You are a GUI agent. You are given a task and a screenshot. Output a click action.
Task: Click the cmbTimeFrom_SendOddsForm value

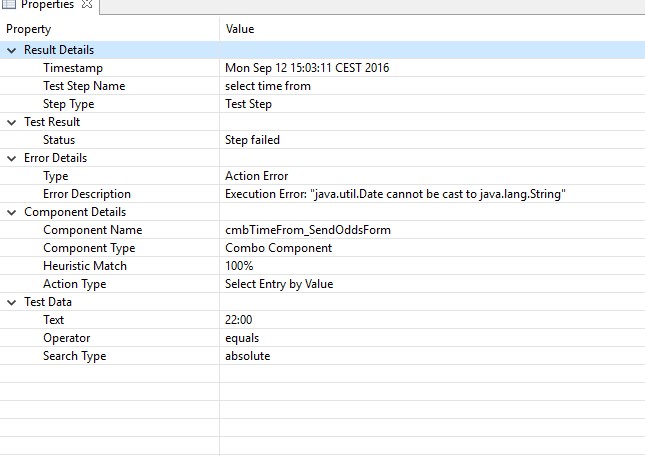308,230
